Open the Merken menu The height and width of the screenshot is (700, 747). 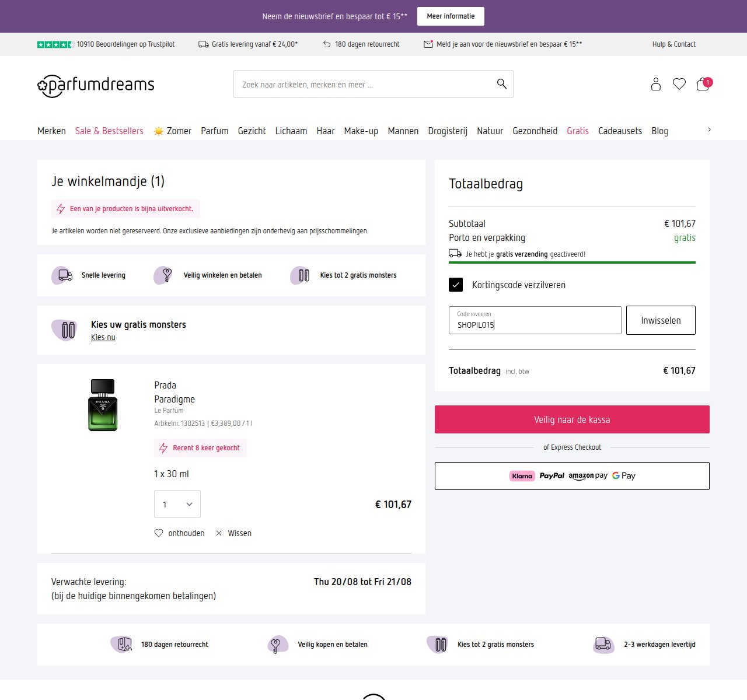tap(51, 131)
